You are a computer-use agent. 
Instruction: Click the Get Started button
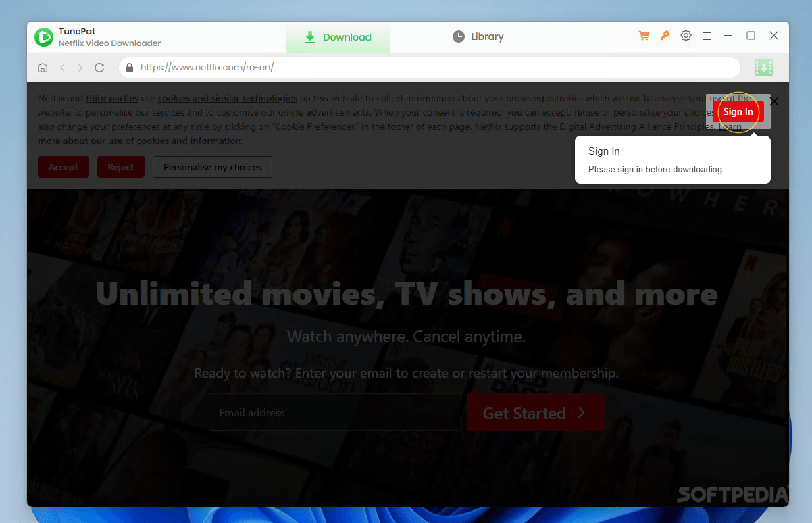click(536, 412)
